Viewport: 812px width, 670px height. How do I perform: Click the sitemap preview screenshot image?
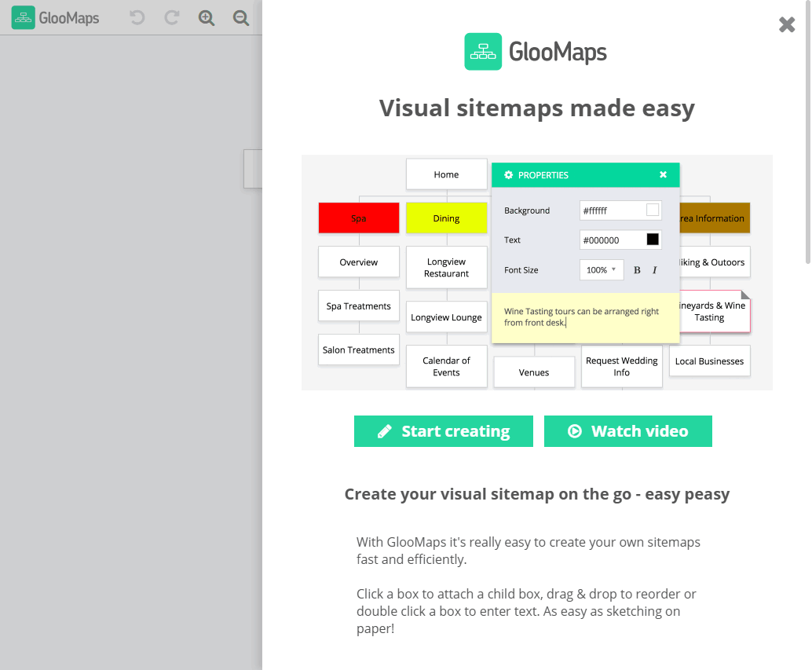tap(537, 273)
